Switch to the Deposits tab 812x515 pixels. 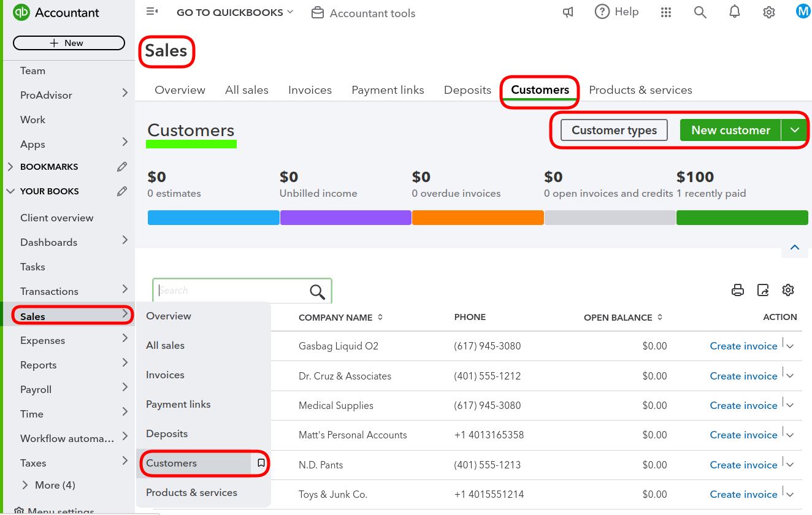[x=467, y=90]
